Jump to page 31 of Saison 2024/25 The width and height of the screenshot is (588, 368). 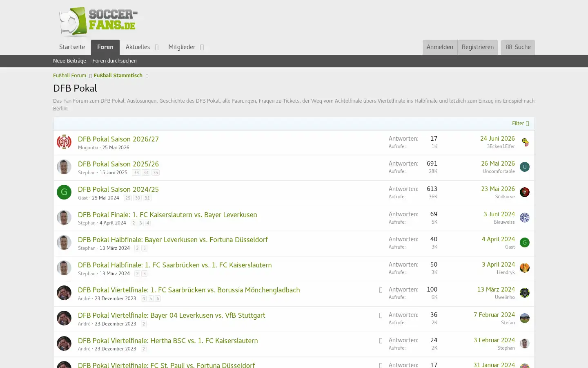pos(147,198)
